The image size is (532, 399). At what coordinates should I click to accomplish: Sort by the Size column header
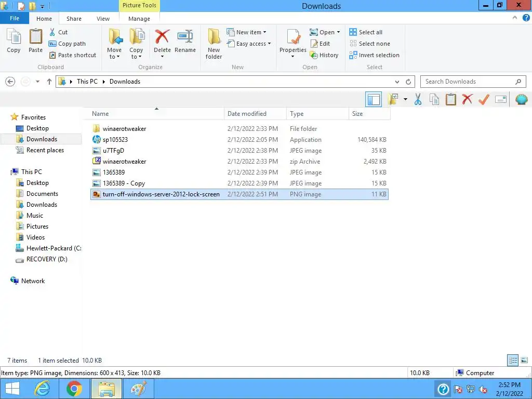tap(369, 114)
